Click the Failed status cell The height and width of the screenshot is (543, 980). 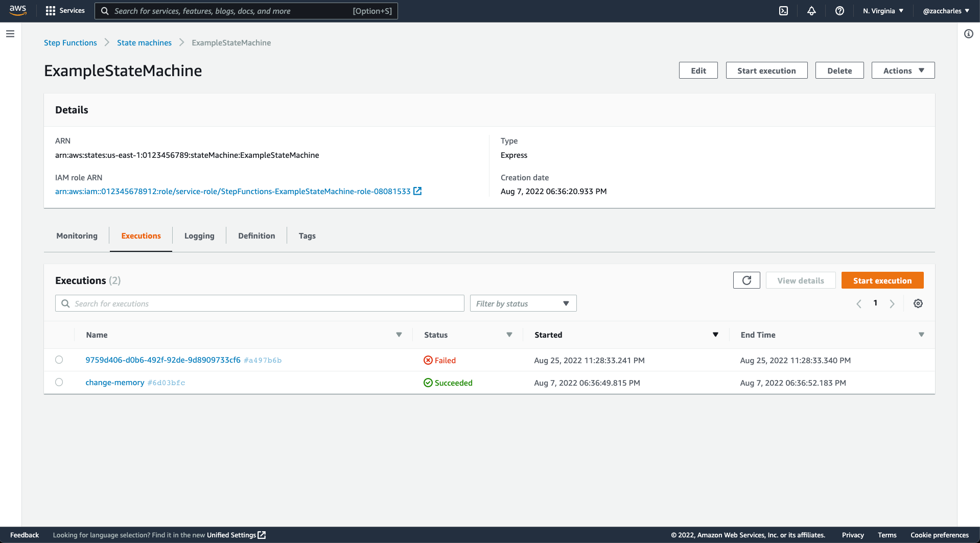(440, 360)
